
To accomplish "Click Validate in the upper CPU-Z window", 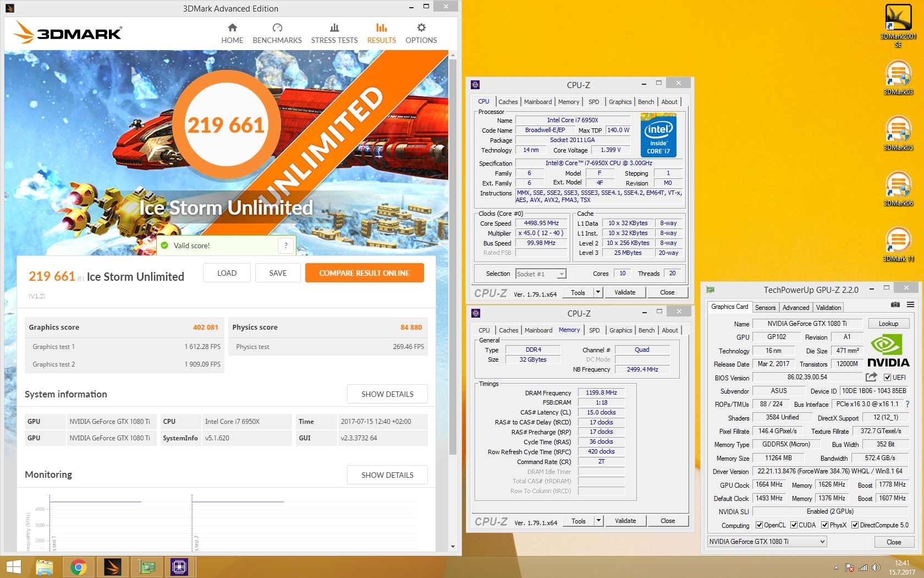I will click(x=625, y=292).
